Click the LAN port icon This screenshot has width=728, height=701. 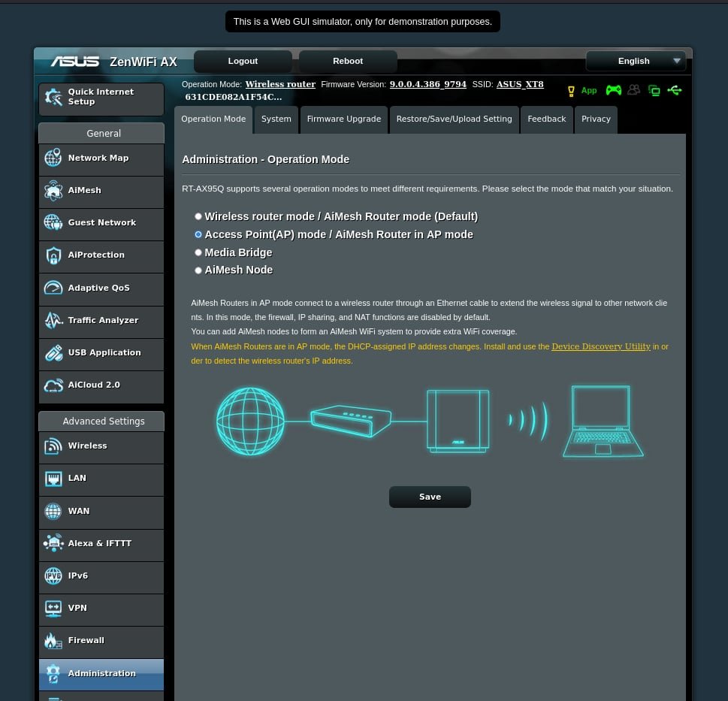[53, 479]
